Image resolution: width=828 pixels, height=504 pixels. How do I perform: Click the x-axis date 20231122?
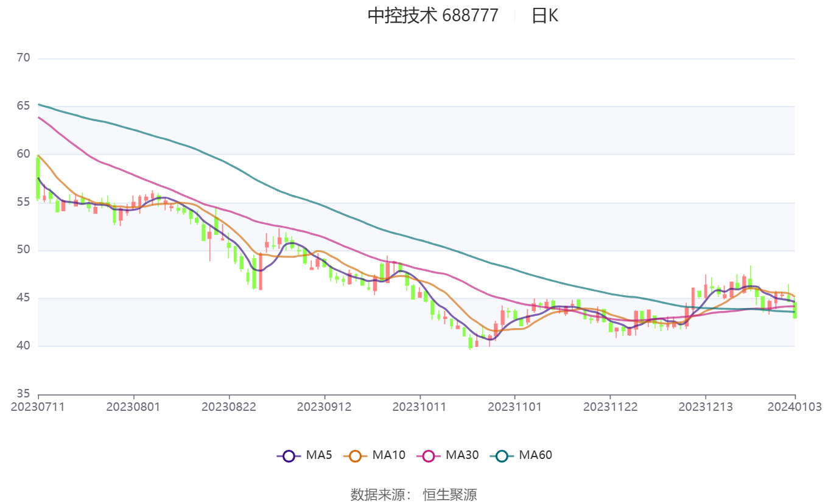tap(610, 407)
